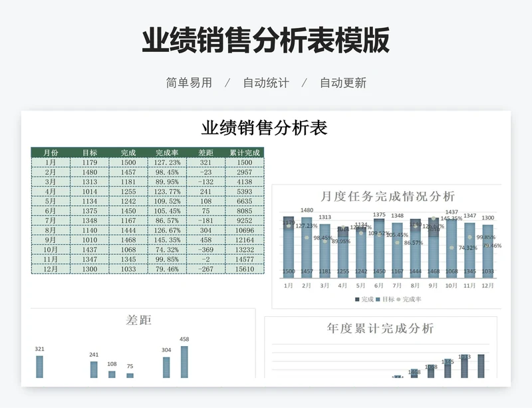Click the 年度累计完成分析 chart title
Screen dimensions: 532x408
pos(380,329)
